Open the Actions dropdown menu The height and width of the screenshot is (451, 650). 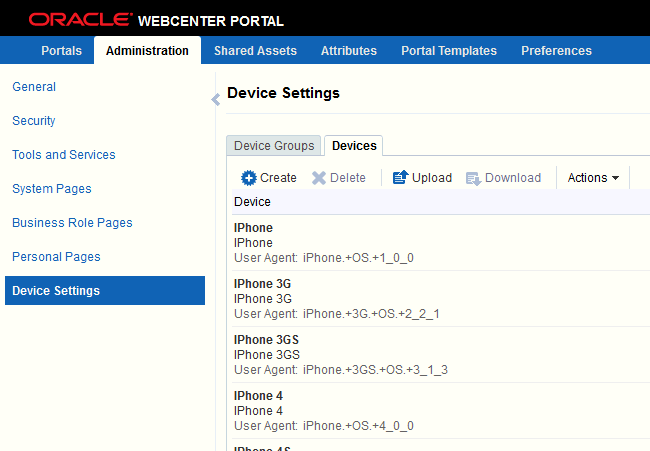coord(593,178)
